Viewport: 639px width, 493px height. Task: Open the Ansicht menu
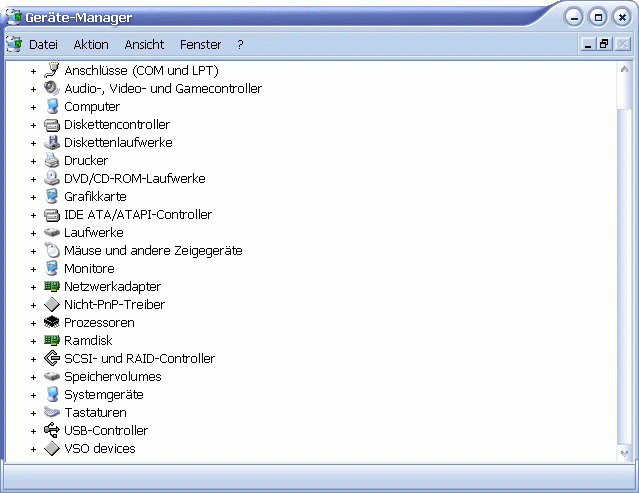pos(144,45)
